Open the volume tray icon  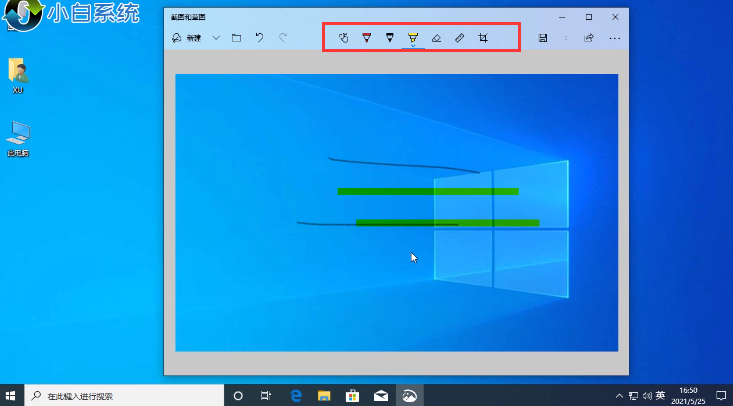(x=647, y=396)
